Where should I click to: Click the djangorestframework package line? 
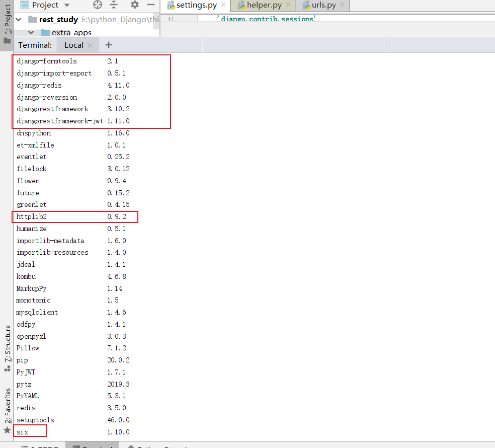pyautogui.click(x=73, y=109)
